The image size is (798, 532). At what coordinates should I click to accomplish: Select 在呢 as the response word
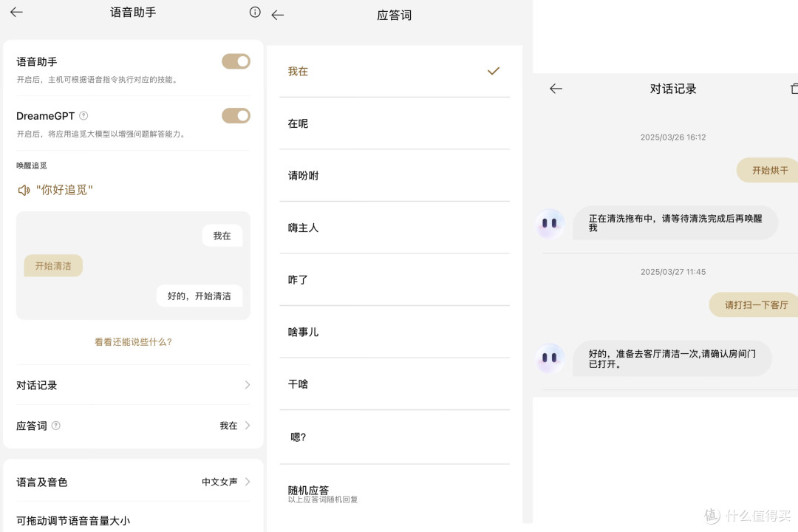pyautogui.click(x=395, y=123)
